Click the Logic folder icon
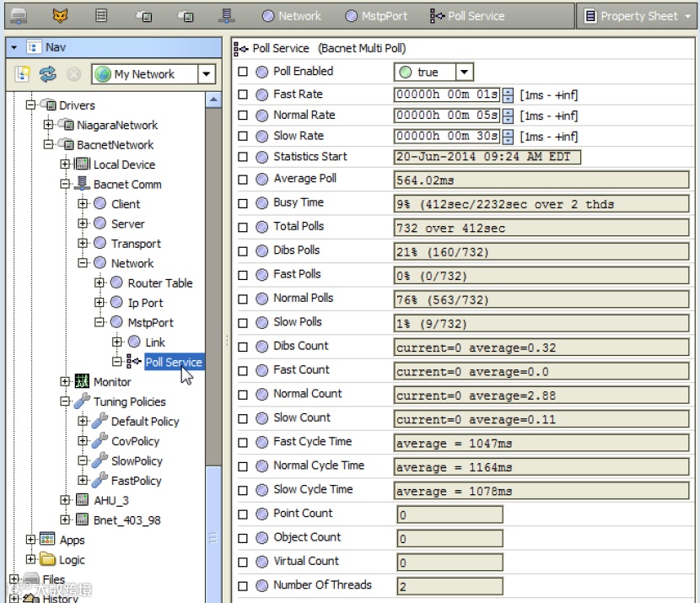The height and width of the screenshot is (603, 700). pos(48,559)
